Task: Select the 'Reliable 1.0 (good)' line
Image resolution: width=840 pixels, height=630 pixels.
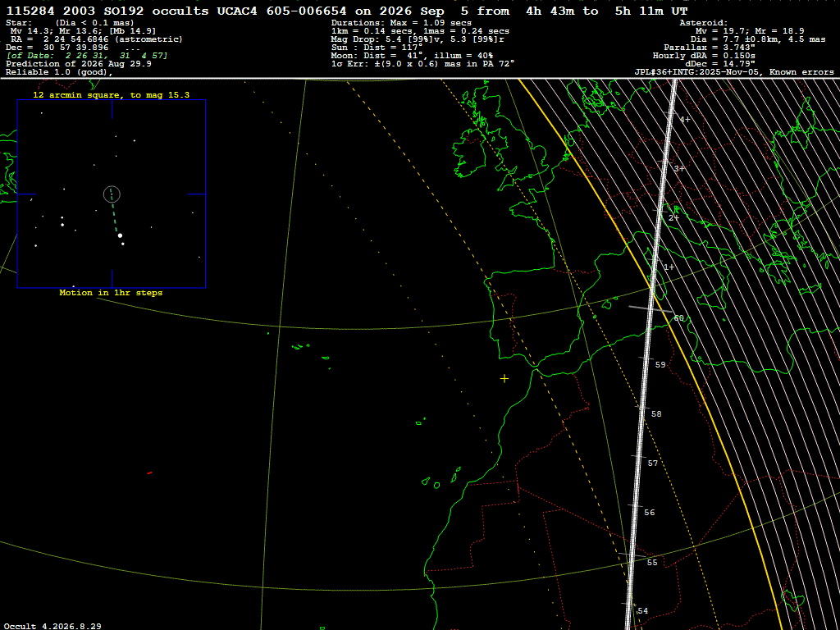Action: click(x=59, y=72)
